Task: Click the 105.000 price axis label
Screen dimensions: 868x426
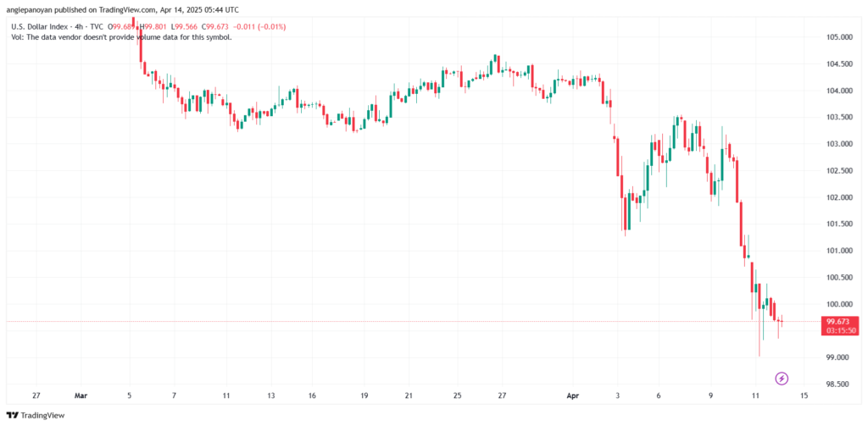Action: click(838, 37)
